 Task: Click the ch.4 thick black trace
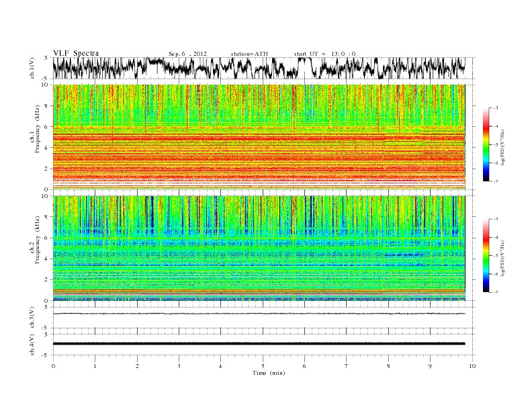pyautogui.click(x=259, y=344)
